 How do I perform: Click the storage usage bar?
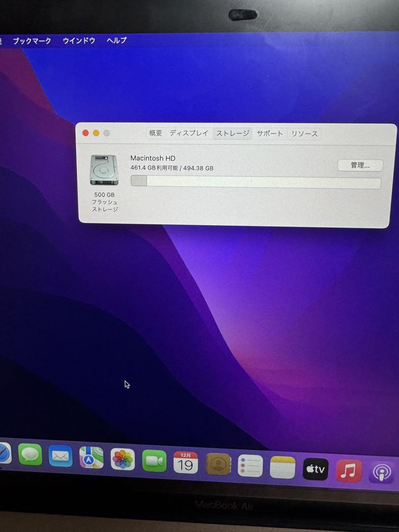(x=256, y=182)
